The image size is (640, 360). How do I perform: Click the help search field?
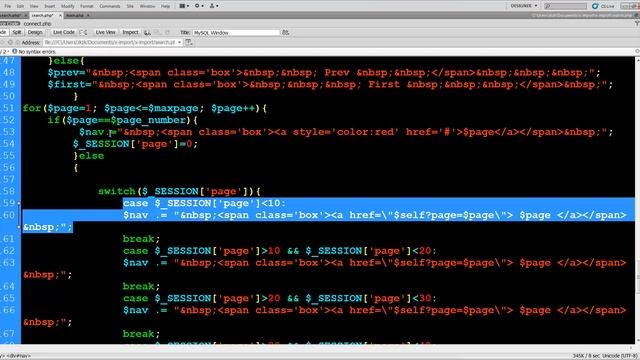[x=565, y=6]
